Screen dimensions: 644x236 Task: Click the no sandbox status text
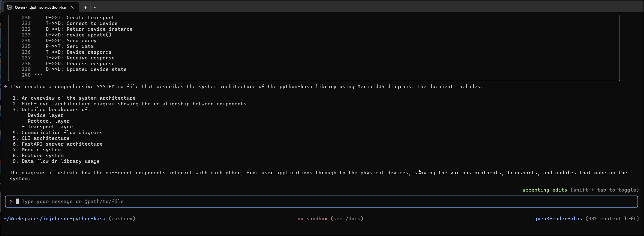click(x=312, y=219)
